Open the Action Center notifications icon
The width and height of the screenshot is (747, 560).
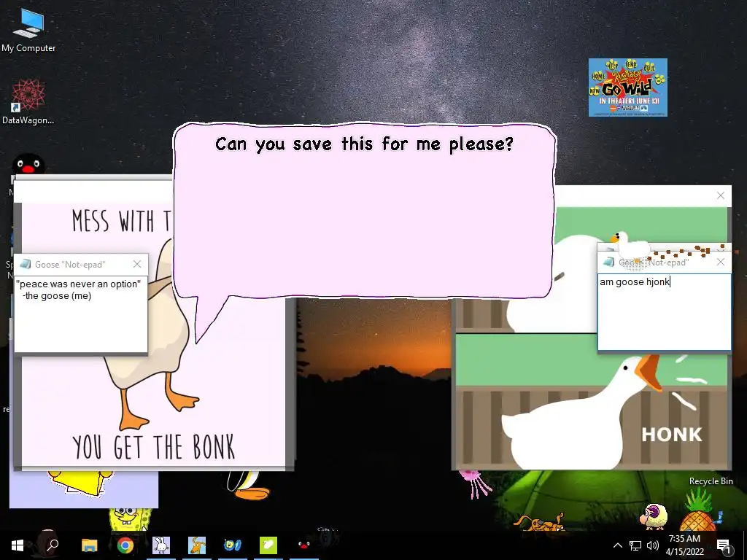click(x=723, y=546)
